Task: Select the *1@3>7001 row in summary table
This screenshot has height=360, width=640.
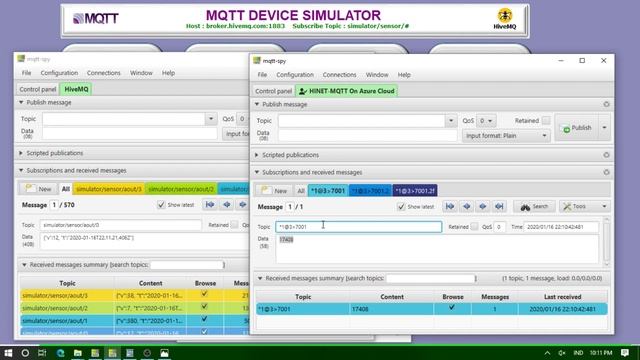Action: point(431,309)
